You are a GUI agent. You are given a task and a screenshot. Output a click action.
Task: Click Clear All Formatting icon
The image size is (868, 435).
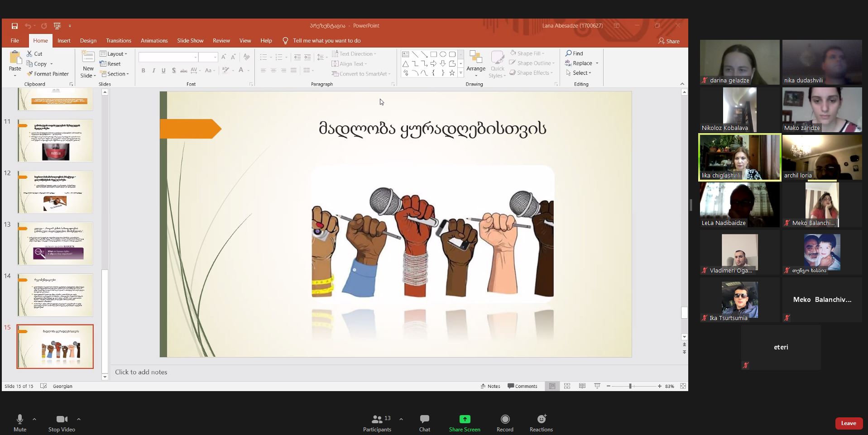pos(246,57)
